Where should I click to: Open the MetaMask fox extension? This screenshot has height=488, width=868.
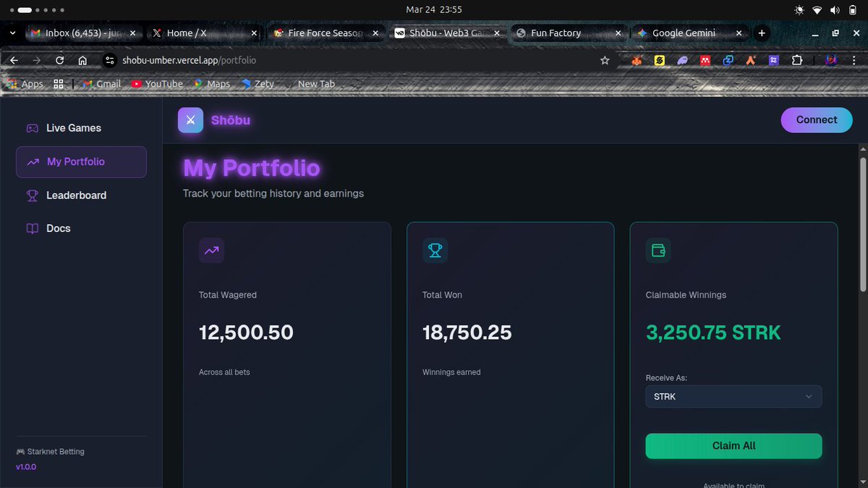coord(637,61)
